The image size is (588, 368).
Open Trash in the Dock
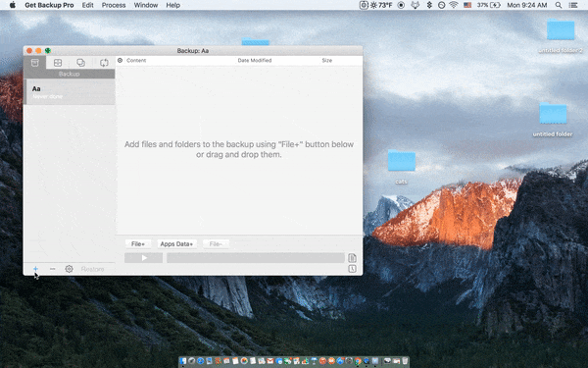click(405, 361)
